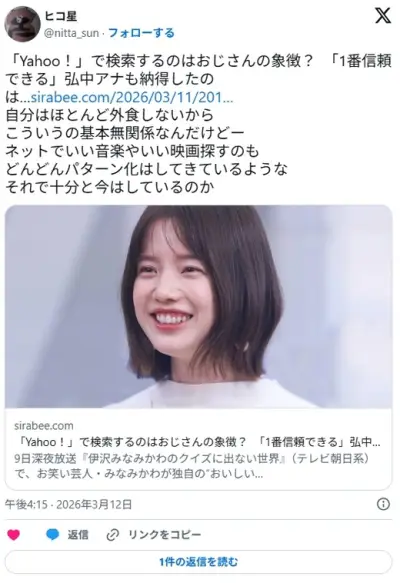
Task: Click the display name ヒコ星
Action: [61, 16]
